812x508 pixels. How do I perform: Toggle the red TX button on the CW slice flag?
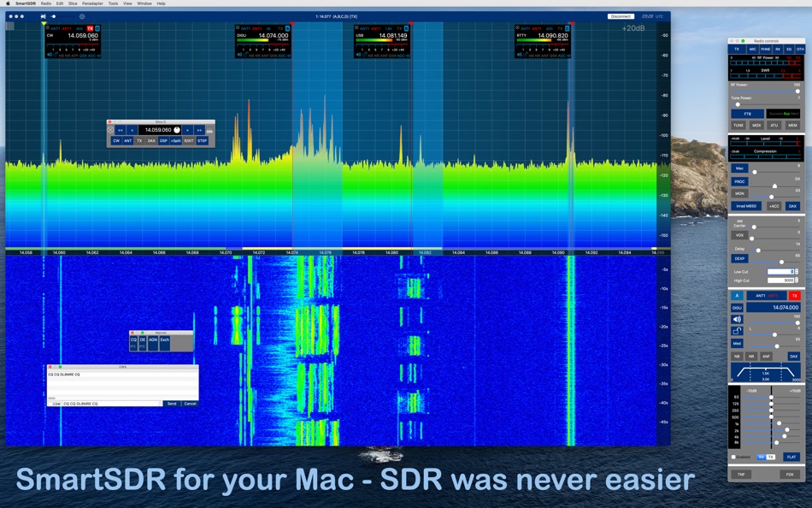point(90,28)
